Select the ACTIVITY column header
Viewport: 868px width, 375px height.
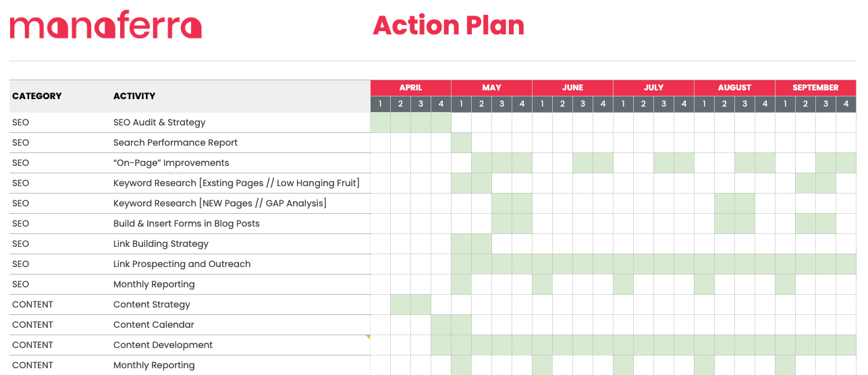[134, 96]
